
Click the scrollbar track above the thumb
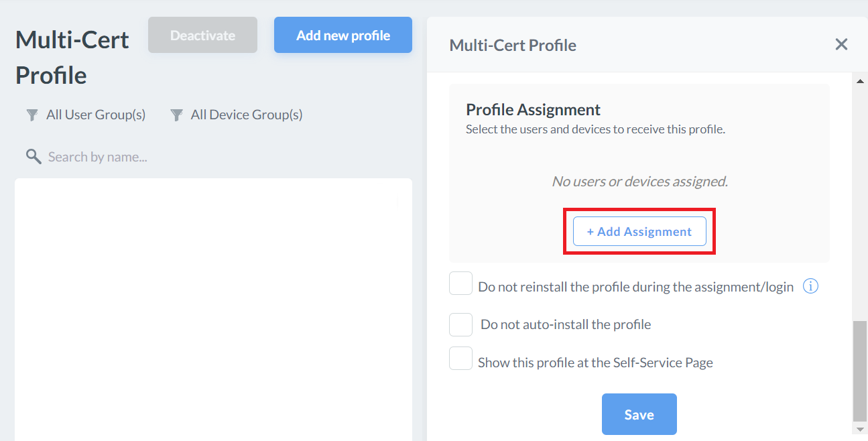[860, 201]
